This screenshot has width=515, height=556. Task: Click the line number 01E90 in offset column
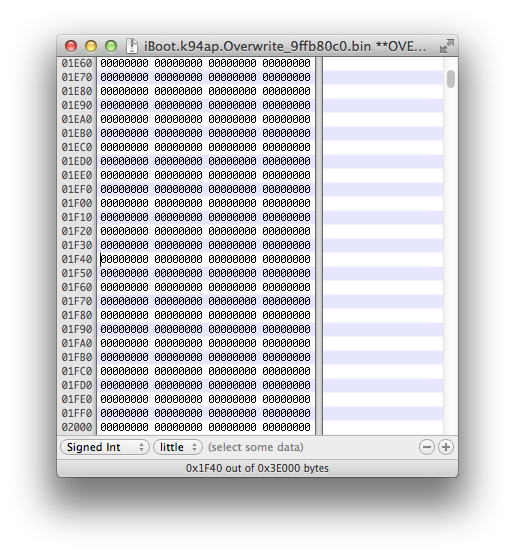[77, 105]
